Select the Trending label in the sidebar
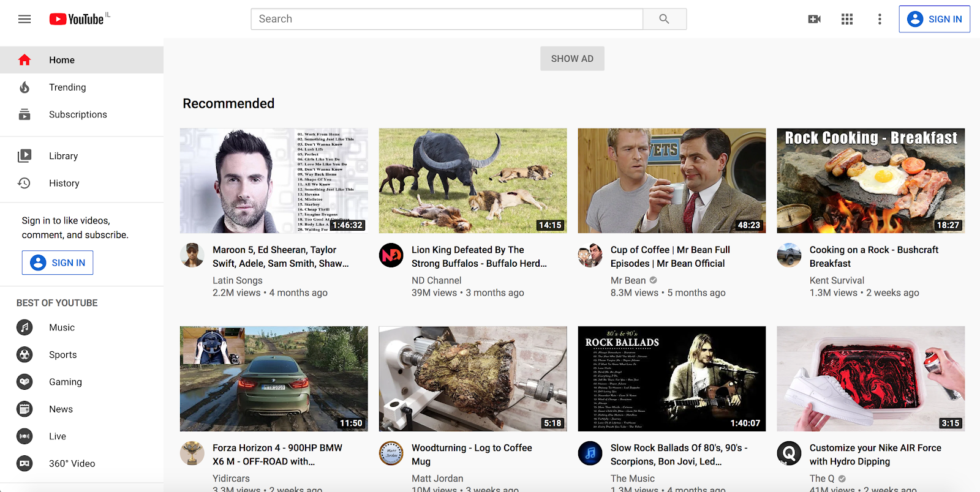The width and height of the screenshot is (980, 492). 67,88
